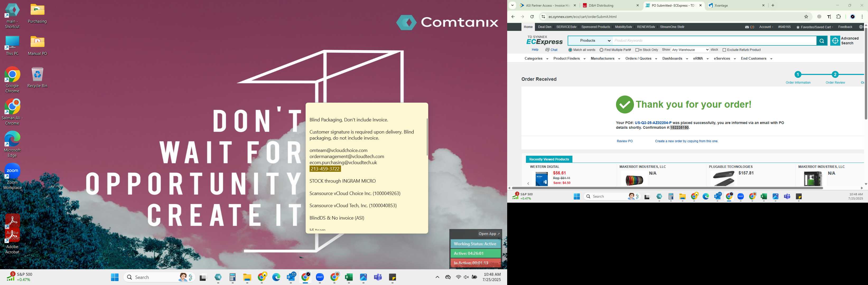The width and height of the screenshot is (868, 285).
Task: Open Chrome Extensions puzzle icon
Action: click(x=838, y=17)
